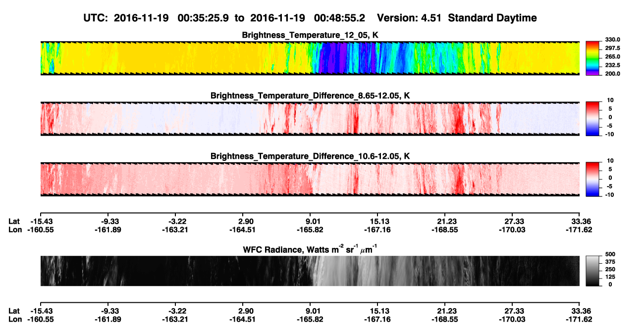644x330 pixels.
Task: Click the 330.0 tick label on the temperature colorbar
Action: pyautogui.click(x=612, y=40)
